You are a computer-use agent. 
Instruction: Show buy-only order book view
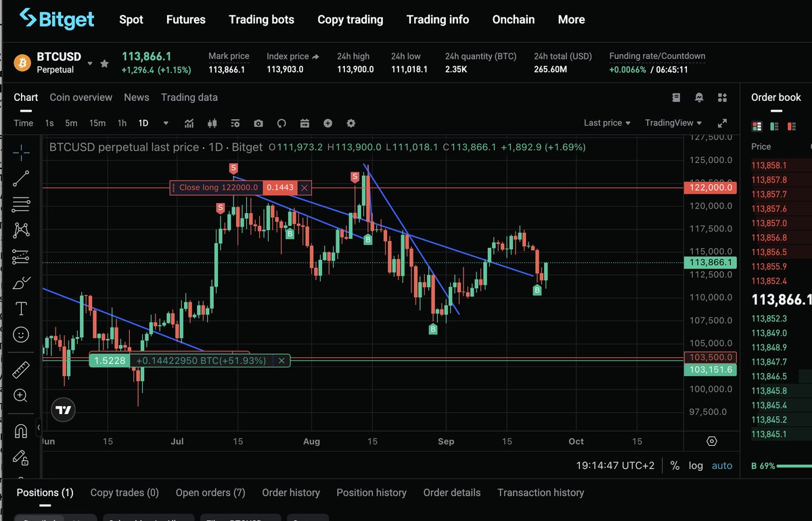773,126
